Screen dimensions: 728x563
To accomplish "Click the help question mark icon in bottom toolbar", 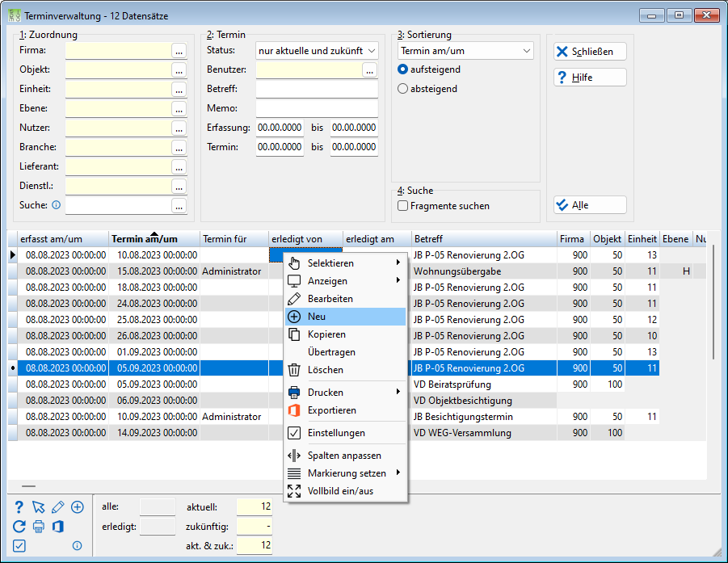I will point(19,506).
